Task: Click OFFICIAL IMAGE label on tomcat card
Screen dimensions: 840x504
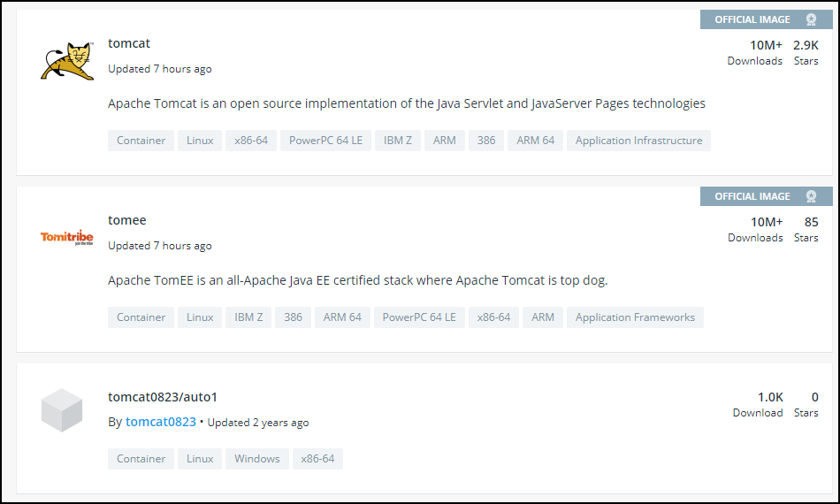Action: coord(752,19)
